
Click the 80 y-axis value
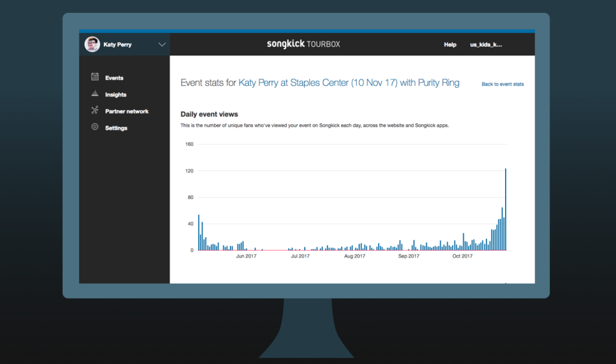coord(191,198)
